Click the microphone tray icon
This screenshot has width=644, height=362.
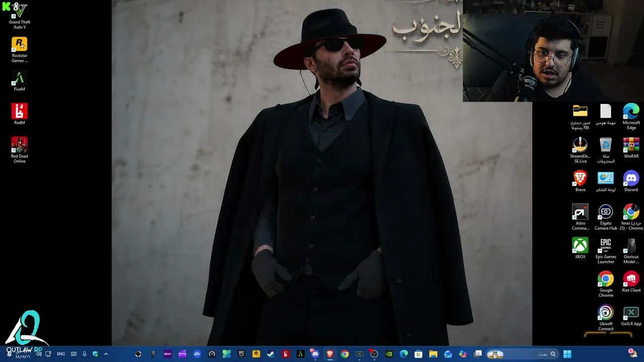(85, 354)
